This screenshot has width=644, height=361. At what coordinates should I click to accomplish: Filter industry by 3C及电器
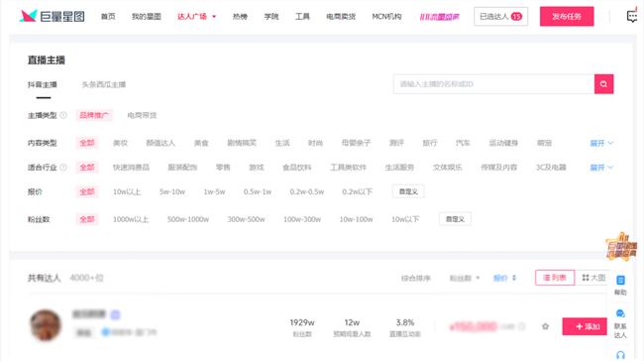coord(551,168)
